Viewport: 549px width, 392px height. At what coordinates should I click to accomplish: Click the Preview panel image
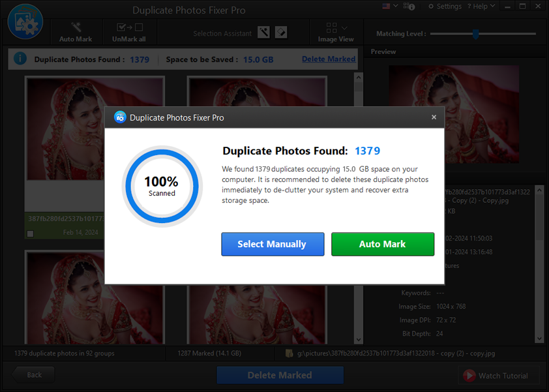(x=454, y=114)
